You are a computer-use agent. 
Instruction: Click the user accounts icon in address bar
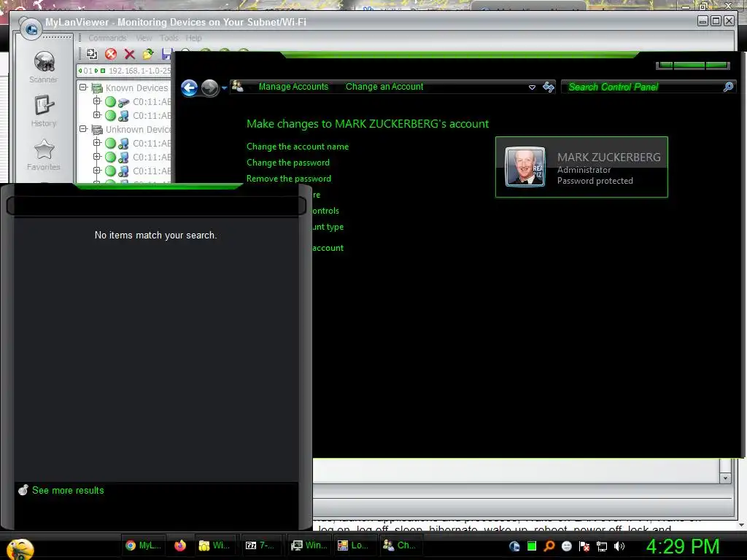(237, 87)
